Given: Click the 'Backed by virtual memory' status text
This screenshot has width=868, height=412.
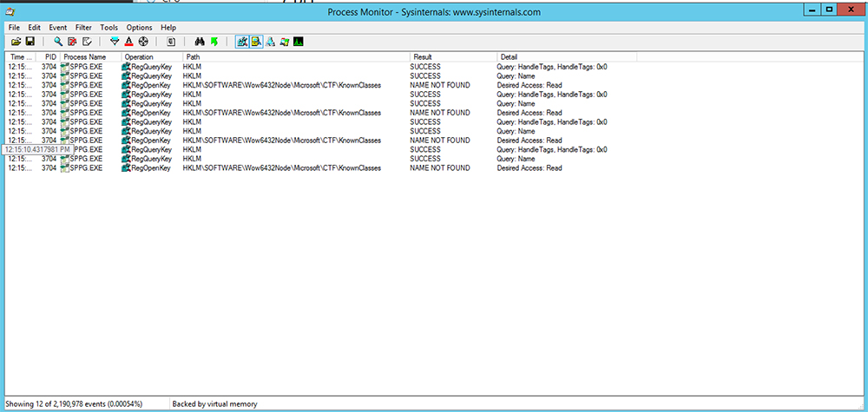Looking at the screenshot, I should [214, 404].
